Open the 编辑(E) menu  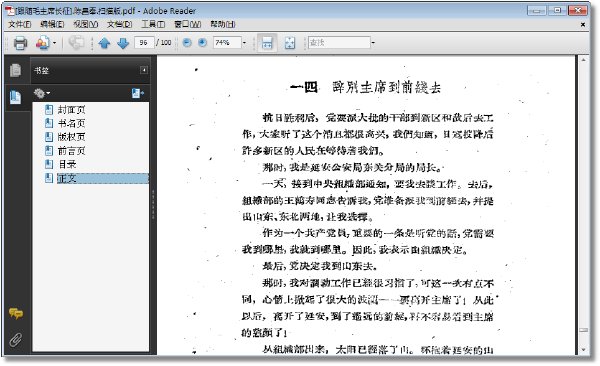point(52,25)
